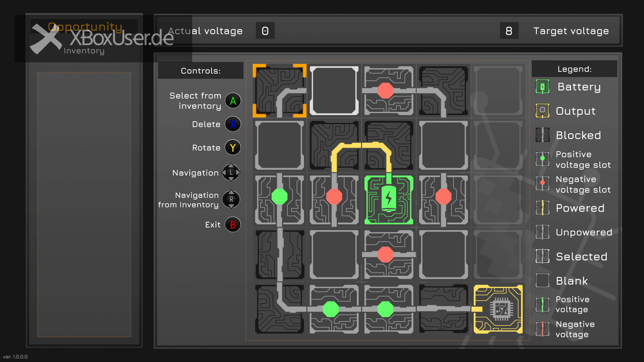Viewport: 644px width, 362px height.
Task: Click the R stick inventory navigation icon
Action: (231, 200)
